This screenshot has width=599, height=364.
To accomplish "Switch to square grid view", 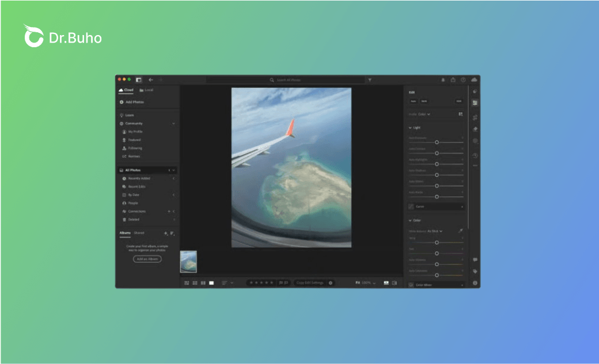I will click(195, 283).
